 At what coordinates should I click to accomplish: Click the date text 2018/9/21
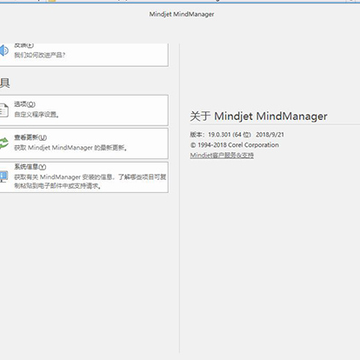[270, 135]
